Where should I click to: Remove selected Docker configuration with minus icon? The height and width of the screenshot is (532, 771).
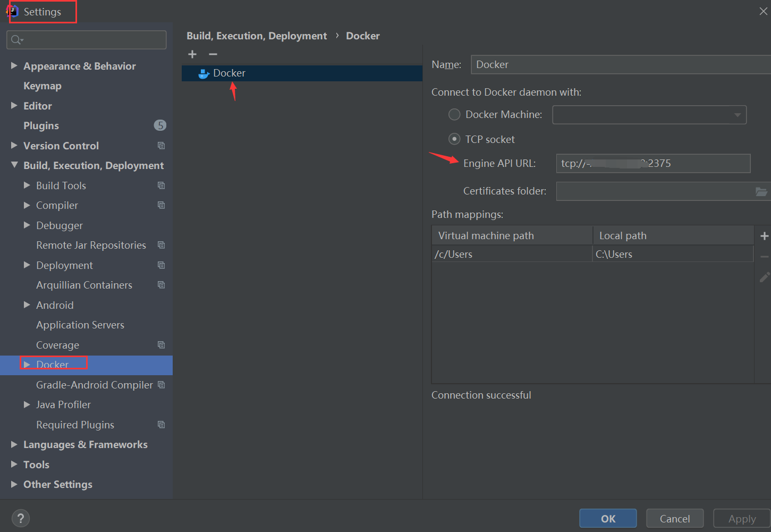coord(213,54)
